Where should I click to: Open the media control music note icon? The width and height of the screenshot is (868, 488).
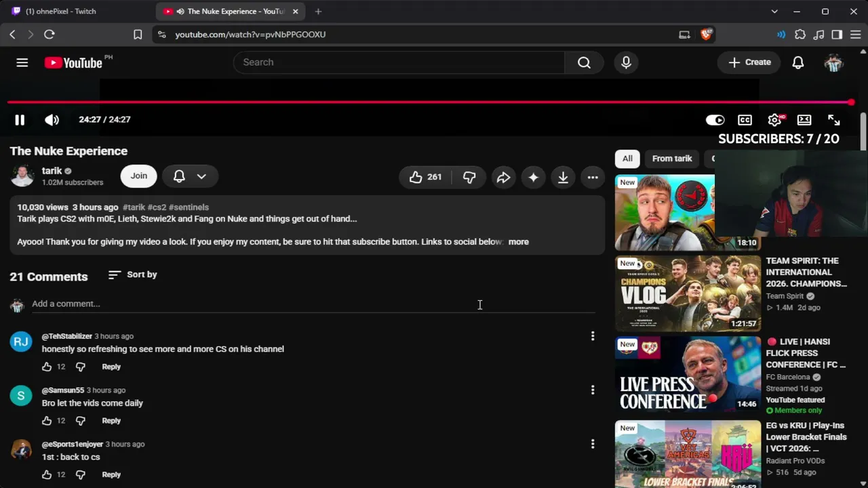[818, 35]
